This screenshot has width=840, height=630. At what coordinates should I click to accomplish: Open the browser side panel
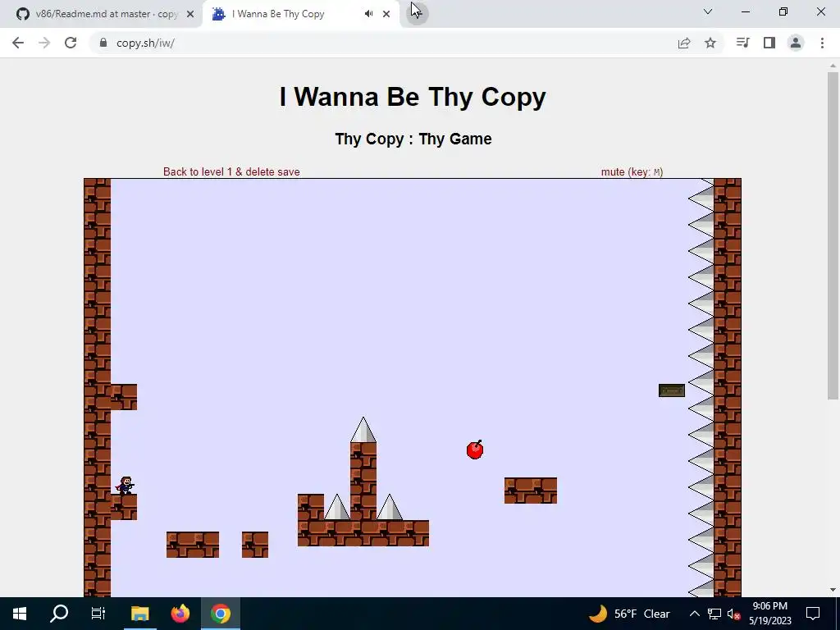click(769, 43)
